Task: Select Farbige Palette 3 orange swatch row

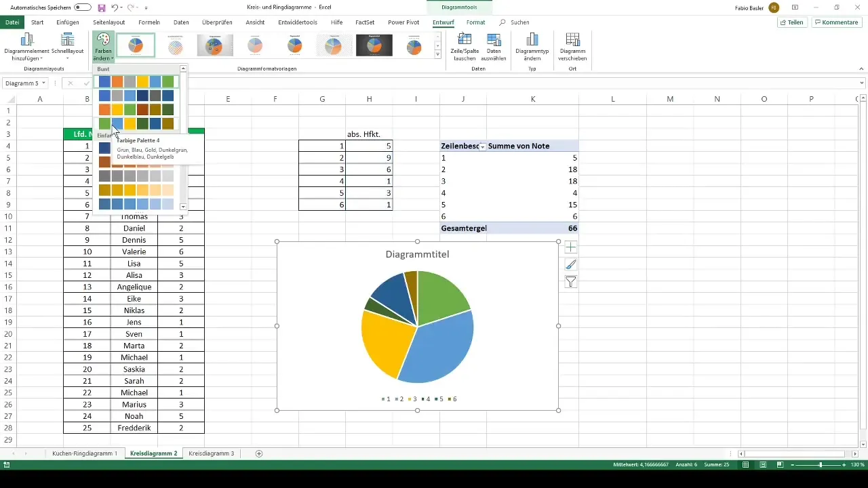Action: [x=136, y=109]
